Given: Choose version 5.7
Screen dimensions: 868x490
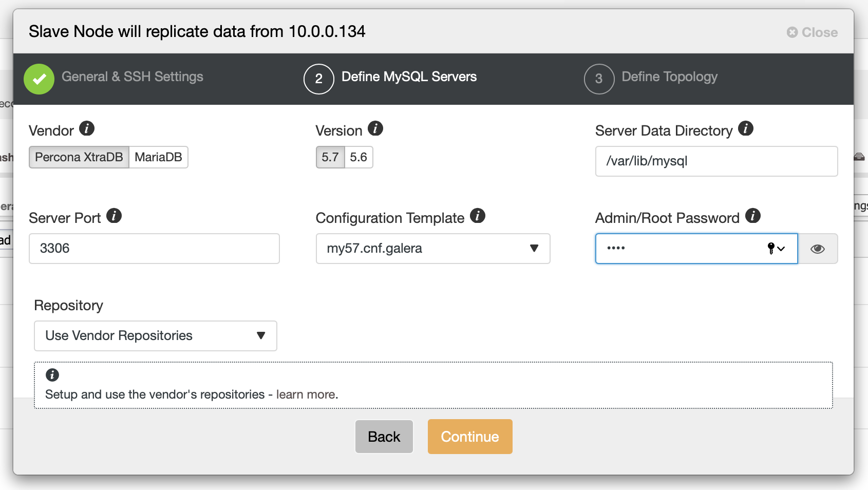Looking at the screenshot, I should pyautogui.click(x=330, y=157).
